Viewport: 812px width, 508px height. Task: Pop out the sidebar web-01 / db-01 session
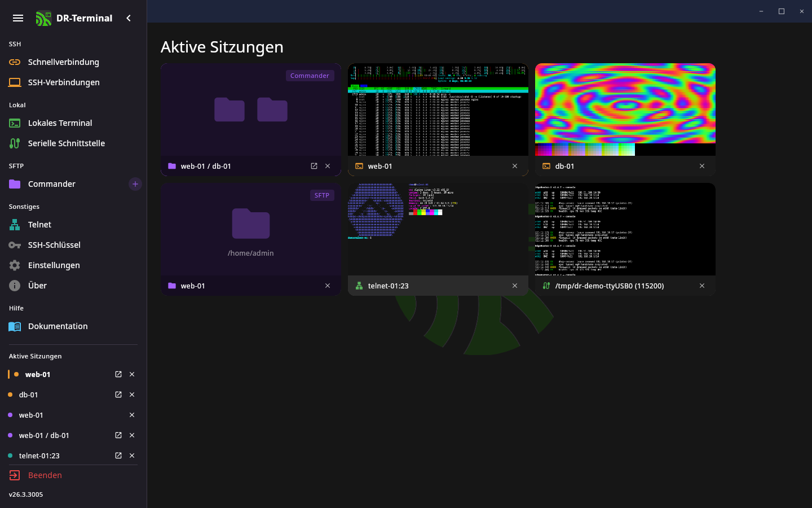click(118, 435)
